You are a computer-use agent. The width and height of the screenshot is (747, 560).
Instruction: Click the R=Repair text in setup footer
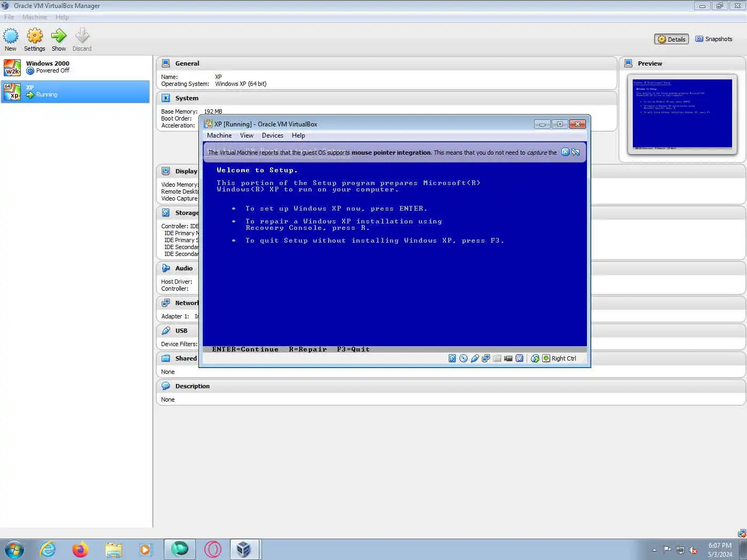pos(308,349)
